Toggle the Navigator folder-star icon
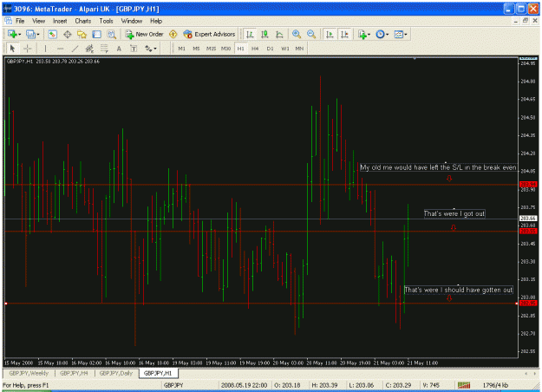The height and width of the screenshot is (392, 542). coord(82,34)
